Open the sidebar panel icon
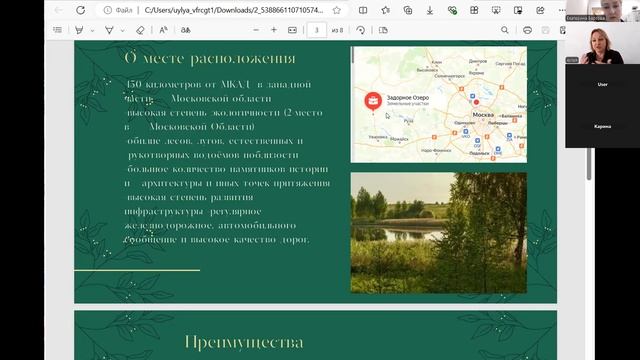The image size is (640, 360). [x=518, y=10]
